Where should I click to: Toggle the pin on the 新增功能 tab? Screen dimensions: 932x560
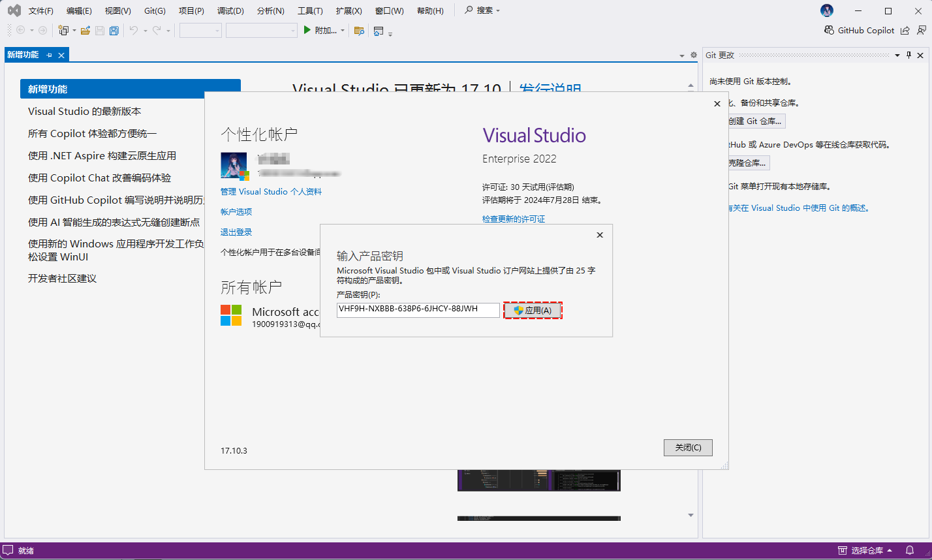pyautogui.click(x=50, y=55)
